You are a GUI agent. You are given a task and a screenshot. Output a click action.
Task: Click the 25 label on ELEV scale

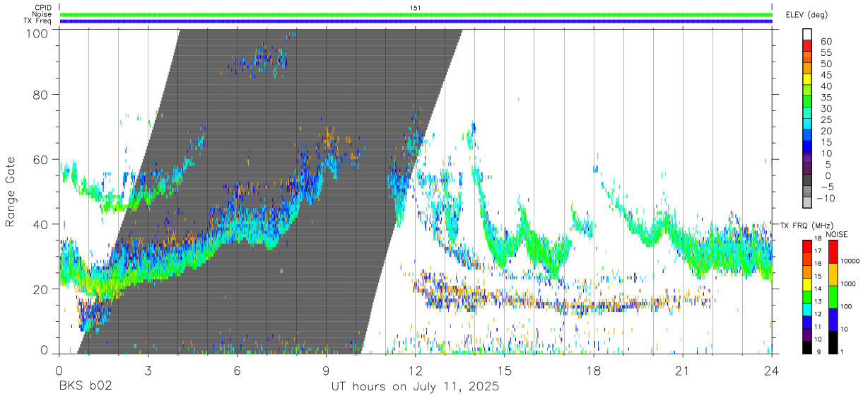click(x=826, y=120)
